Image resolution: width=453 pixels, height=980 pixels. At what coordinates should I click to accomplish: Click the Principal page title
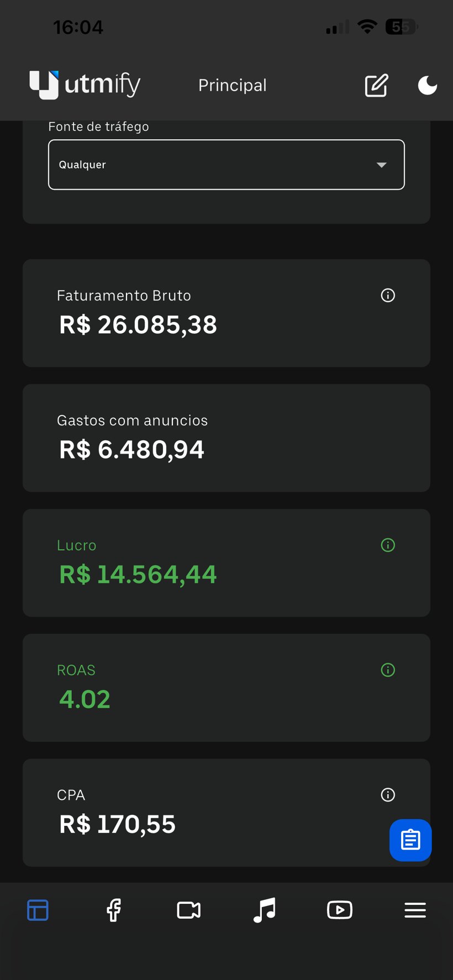[233, 85]
